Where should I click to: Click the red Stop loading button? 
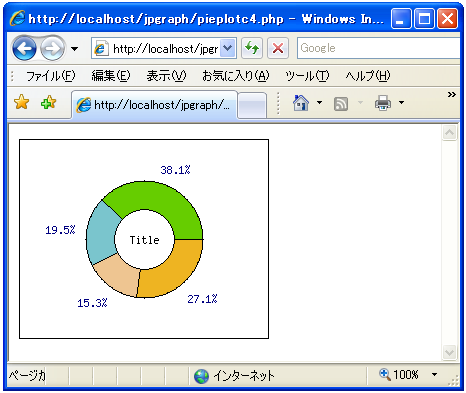278,48
